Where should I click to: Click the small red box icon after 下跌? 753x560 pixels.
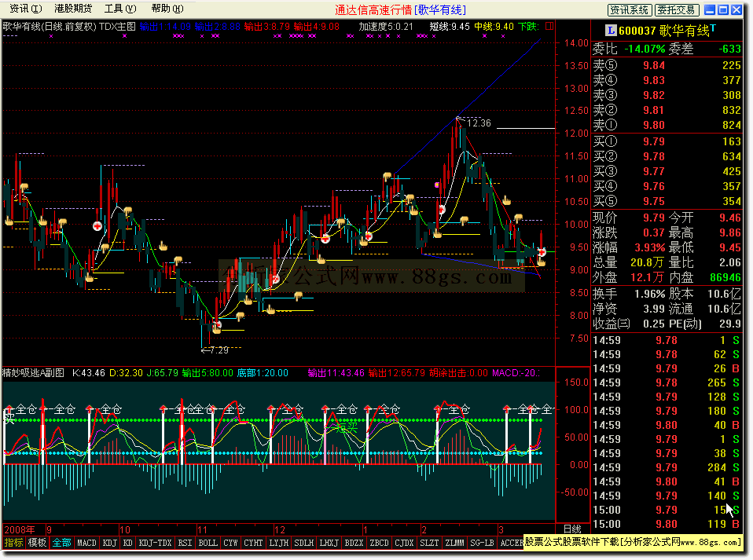point(549,26)
